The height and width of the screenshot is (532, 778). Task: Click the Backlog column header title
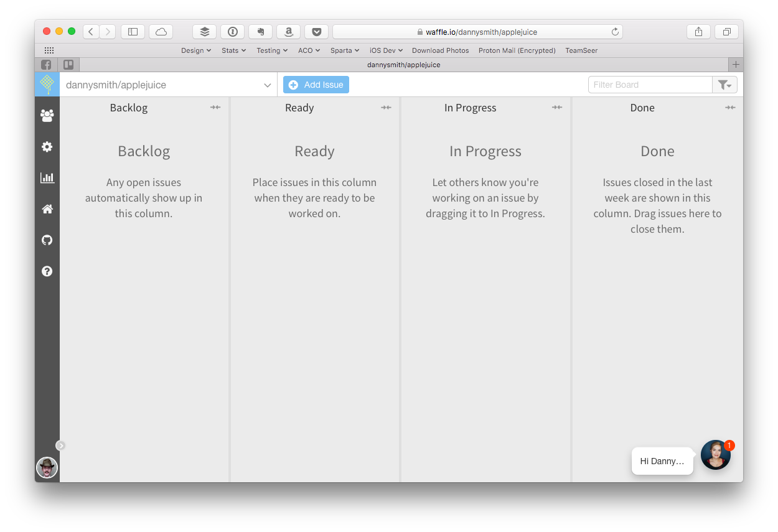[129, 108]
